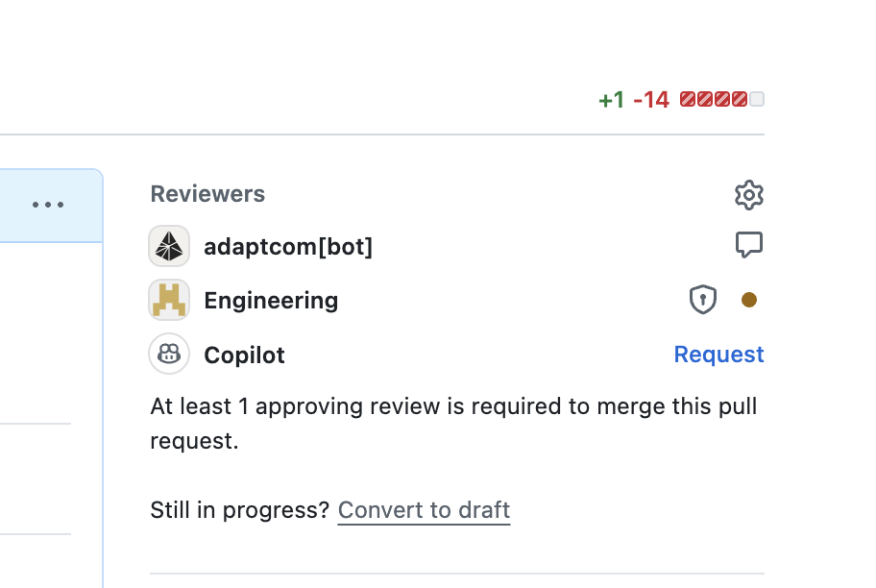
Task: Click the Engineering code owner shield icon
Action: click(703, 300)
